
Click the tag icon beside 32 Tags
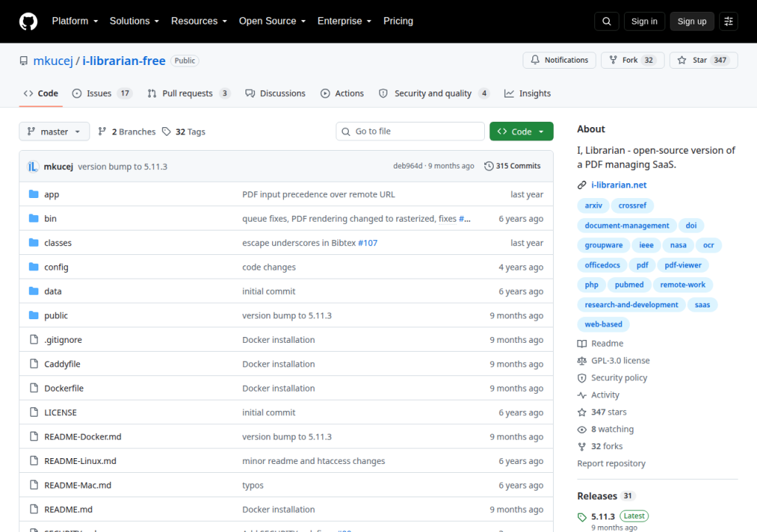(x=166, y=132)
